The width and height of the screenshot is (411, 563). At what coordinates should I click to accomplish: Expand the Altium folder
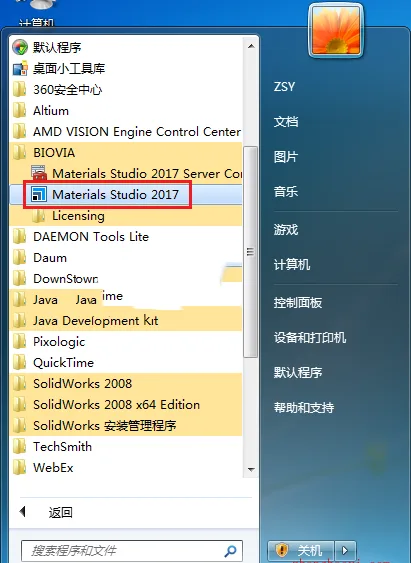[126, 111]
